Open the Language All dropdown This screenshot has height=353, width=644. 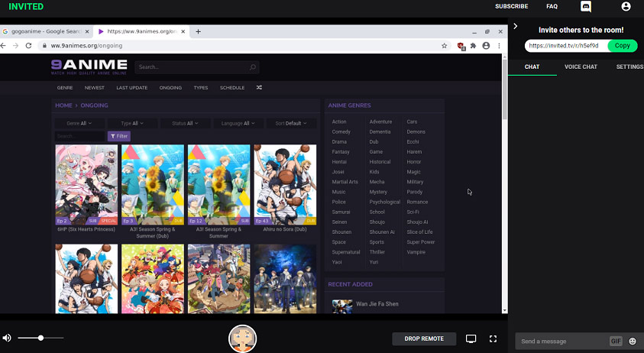tap(238, 123)
